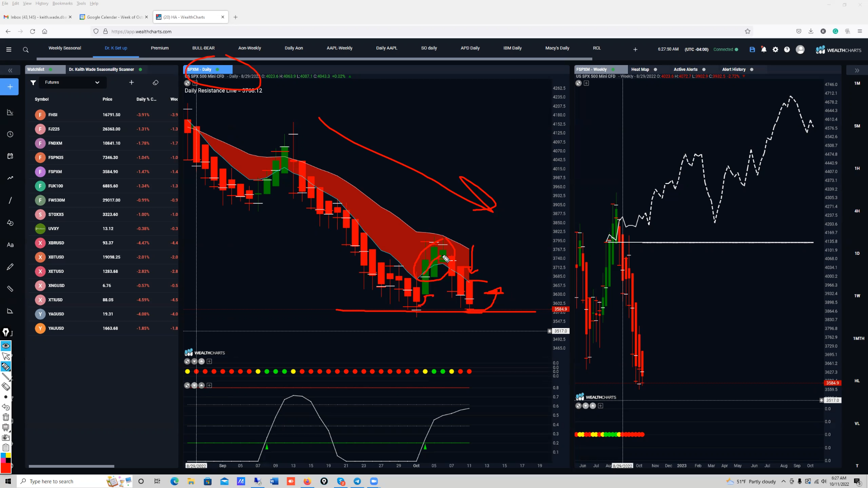Expand right panel with double chevron

click(857, 70)
